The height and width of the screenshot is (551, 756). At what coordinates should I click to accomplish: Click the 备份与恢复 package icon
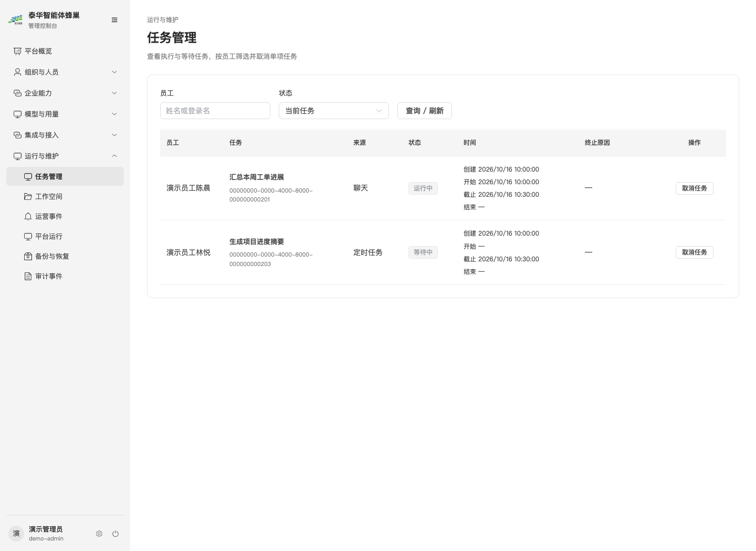coord(28,256)
